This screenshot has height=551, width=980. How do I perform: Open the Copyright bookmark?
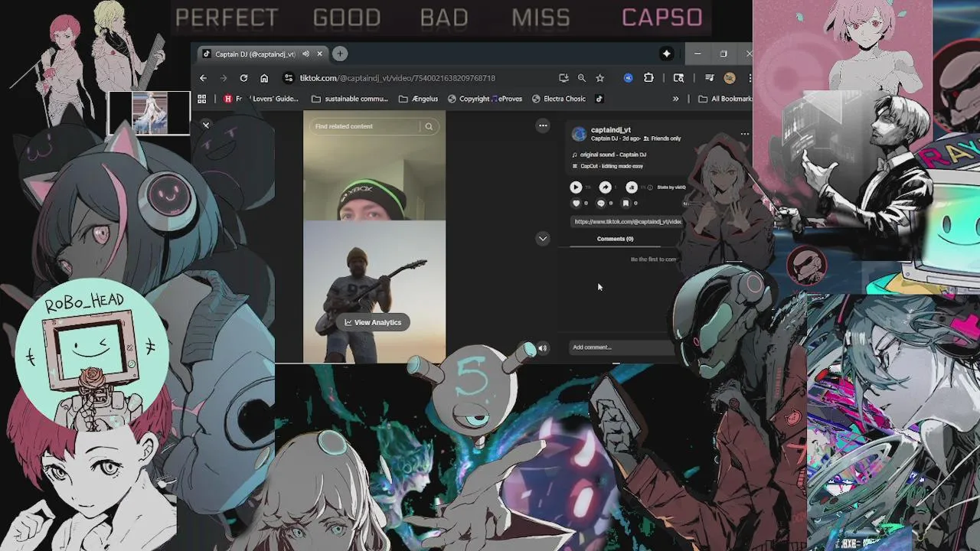point(469,99)
